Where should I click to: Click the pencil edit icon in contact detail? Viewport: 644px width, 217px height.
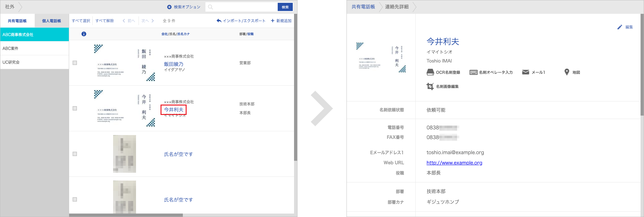(x=619, y=27)
